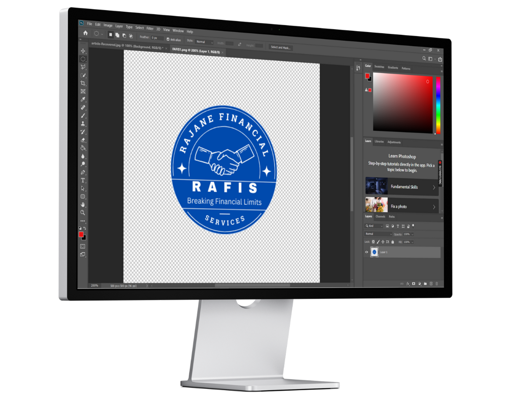532x399 pixels.
Task: Toggle pixel layer filter
Action: pos(387,226)
